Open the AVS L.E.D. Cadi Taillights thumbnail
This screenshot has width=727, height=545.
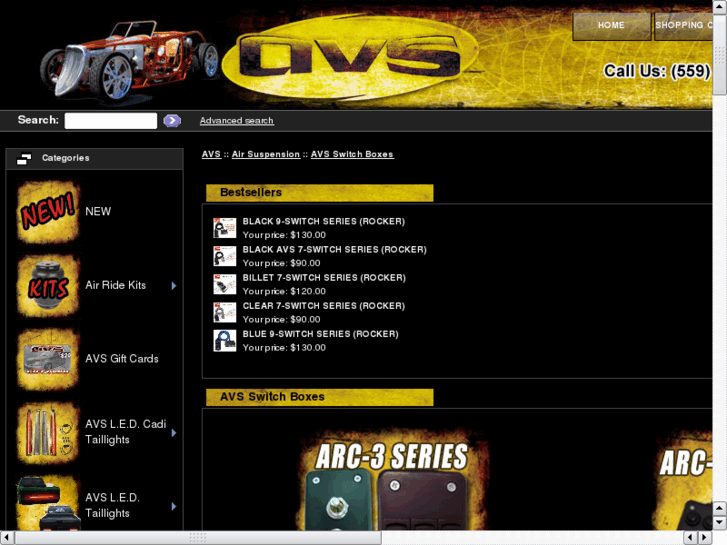[48, 432]
